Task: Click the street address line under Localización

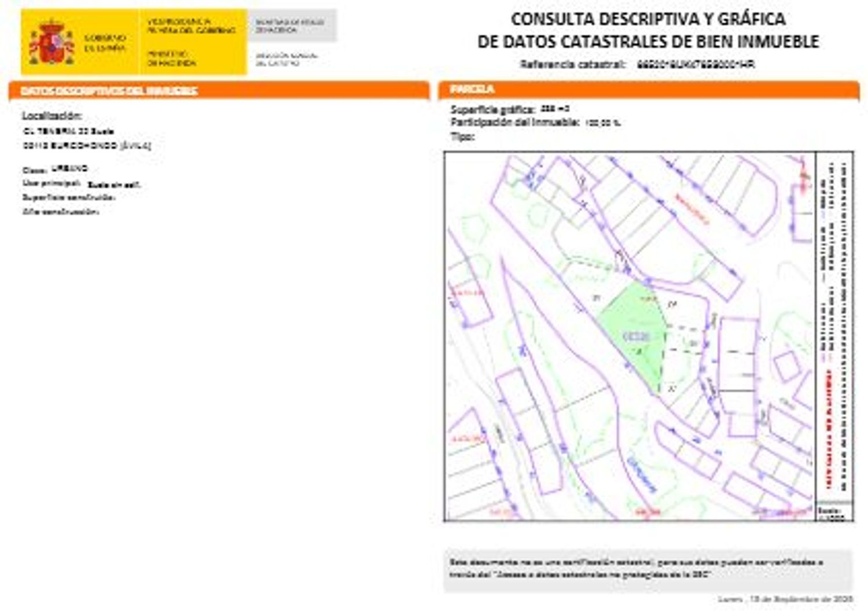Action: click(68, 131)
